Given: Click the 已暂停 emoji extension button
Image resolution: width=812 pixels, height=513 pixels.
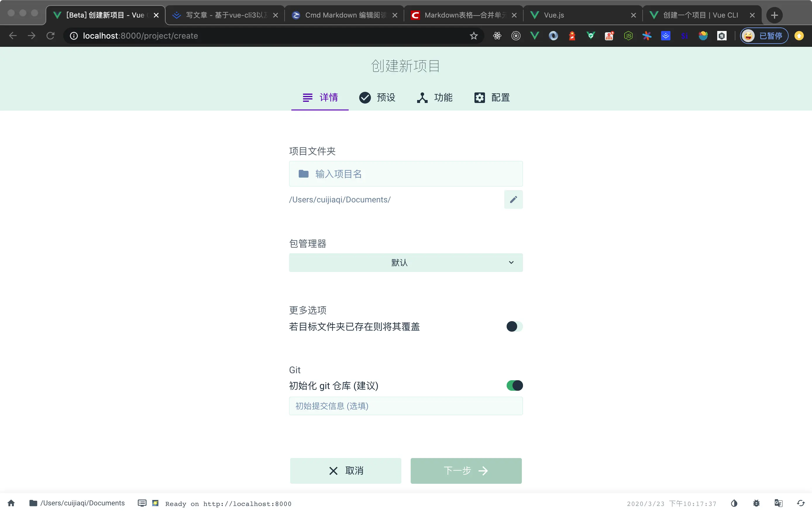Looking at the screenshot, I should (763, 36).
